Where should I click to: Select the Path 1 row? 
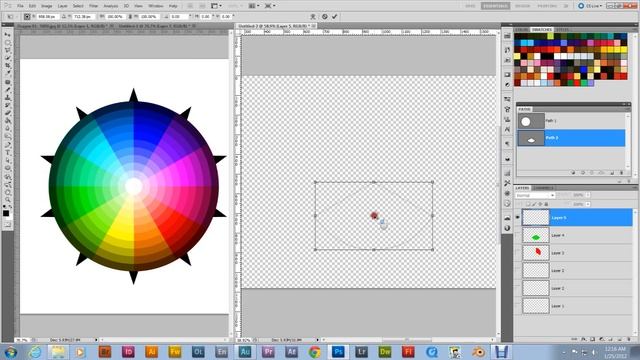pos(571,121)
